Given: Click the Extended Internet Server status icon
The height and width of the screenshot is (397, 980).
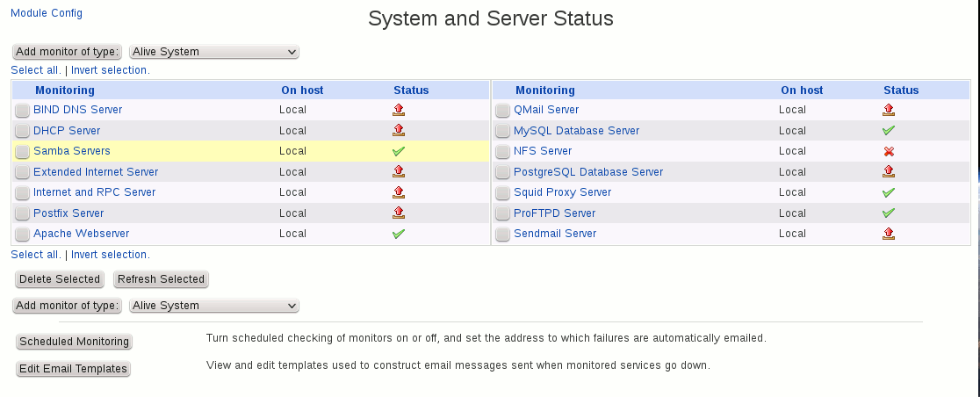Looking at the screenshot, I should [399, 172].
